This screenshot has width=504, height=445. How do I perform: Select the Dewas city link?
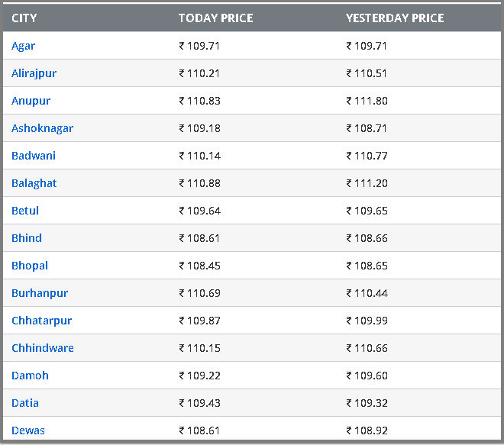coord(28,430)
